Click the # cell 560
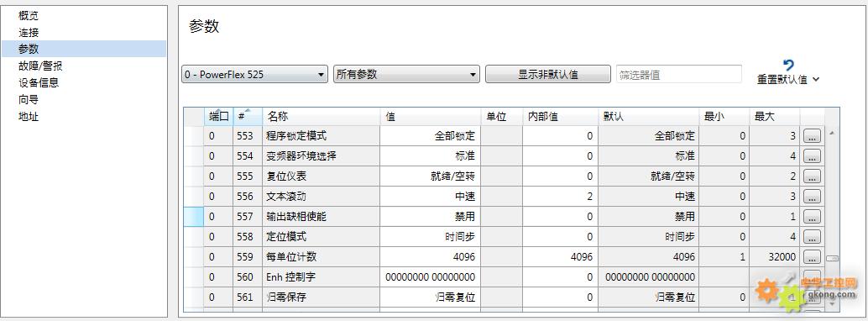868x321 pixels. point(248,277)
